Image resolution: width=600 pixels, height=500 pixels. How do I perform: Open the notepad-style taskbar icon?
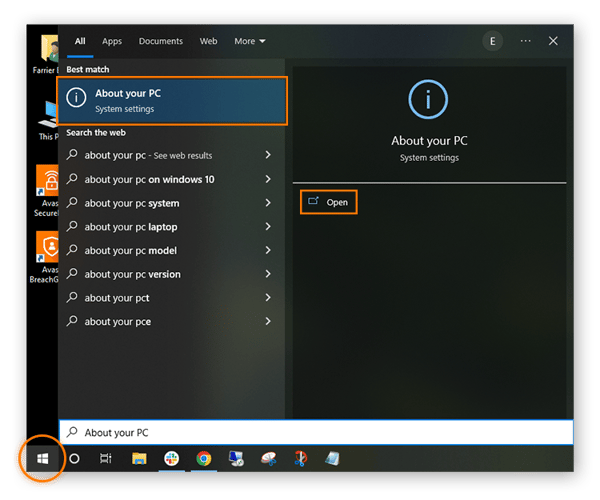point(332,458)
